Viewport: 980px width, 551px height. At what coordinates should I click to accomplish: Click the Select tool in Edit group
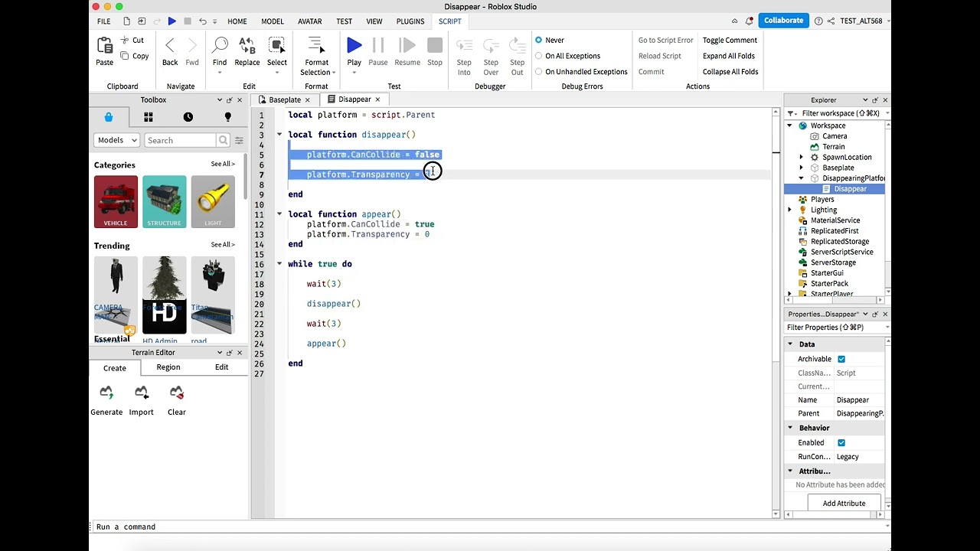[x=277, y=46]
